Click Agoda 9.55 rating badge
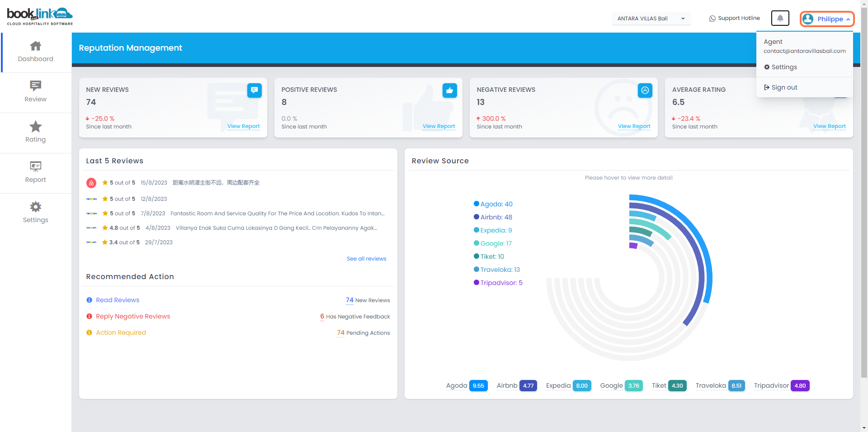The width and height of the screenshot is (868, 432). 478,386
